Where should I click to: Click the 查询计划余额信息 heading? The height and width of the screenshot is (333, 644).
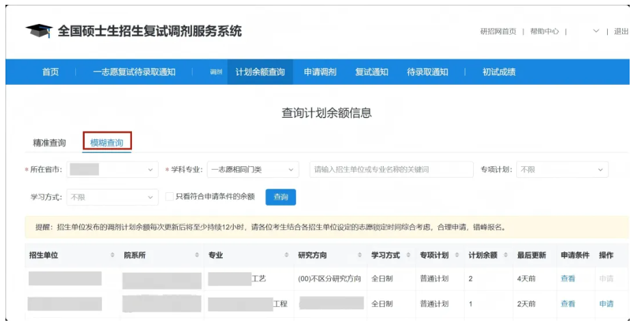point(327,113)
